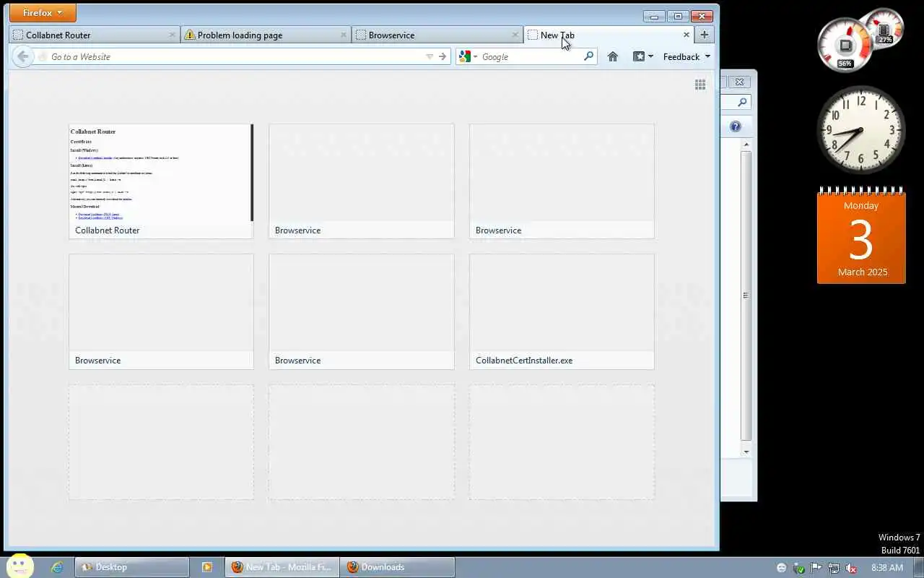Go to the Home page icon
The height and width of the screenshot is (578, 924).
[x=613, y=56]
